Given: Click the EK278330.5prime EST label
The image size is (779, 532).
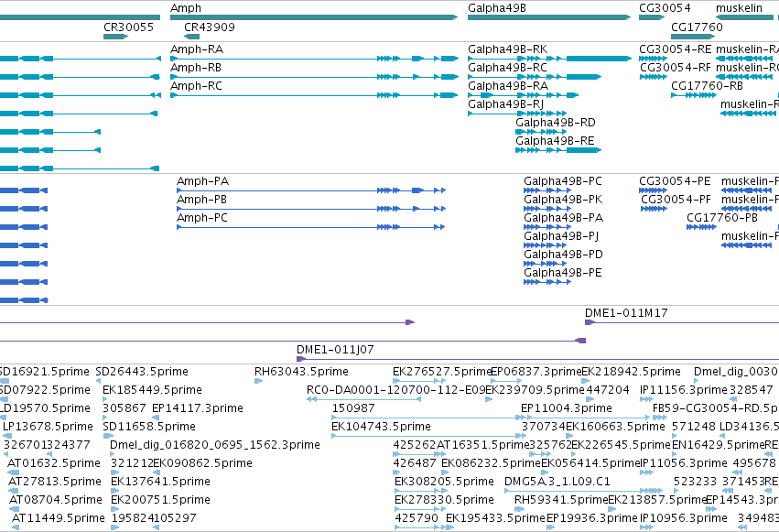Looking at the screenshot, I should click(444, 501).
